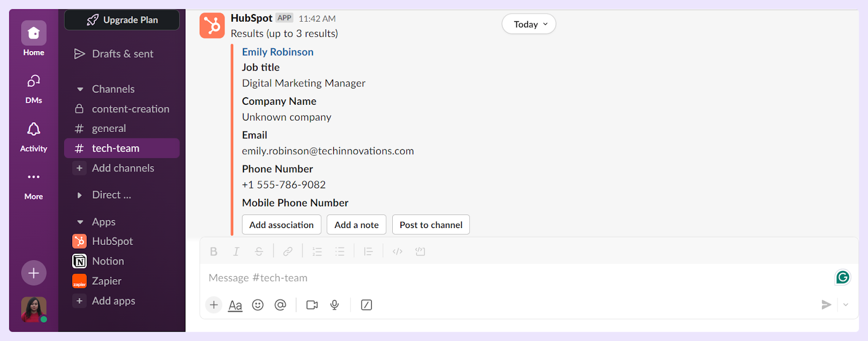Click the 11:42 AM timestamp

[x=317, y=18]
